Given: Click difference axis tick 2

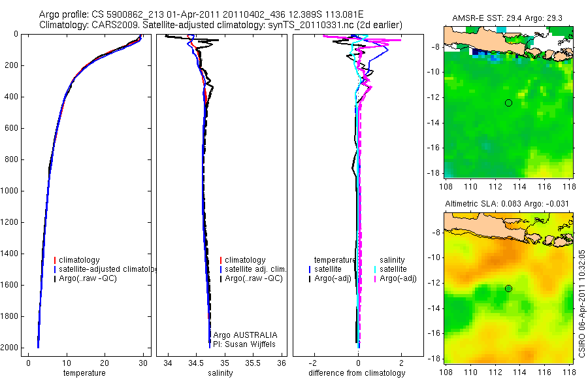Looking at the screenshot, I should pyautogui.click(x=402, y=363).
